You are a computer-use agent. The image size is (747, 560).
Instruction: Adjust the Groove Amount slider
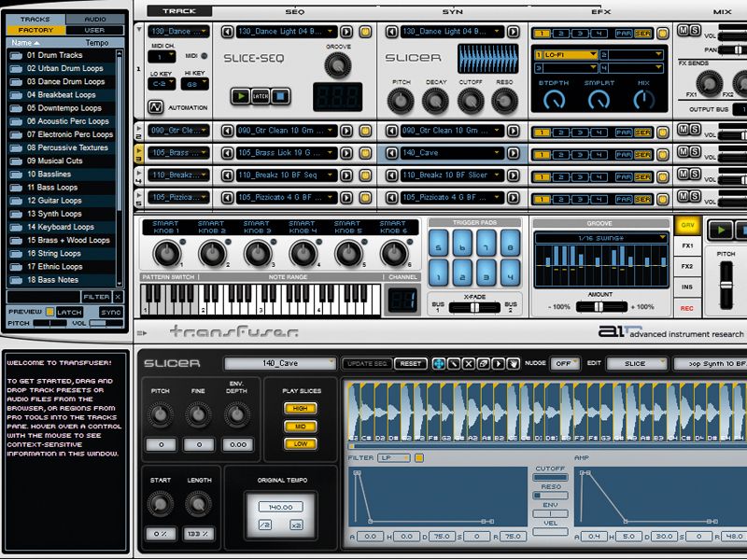coord(601,307)
